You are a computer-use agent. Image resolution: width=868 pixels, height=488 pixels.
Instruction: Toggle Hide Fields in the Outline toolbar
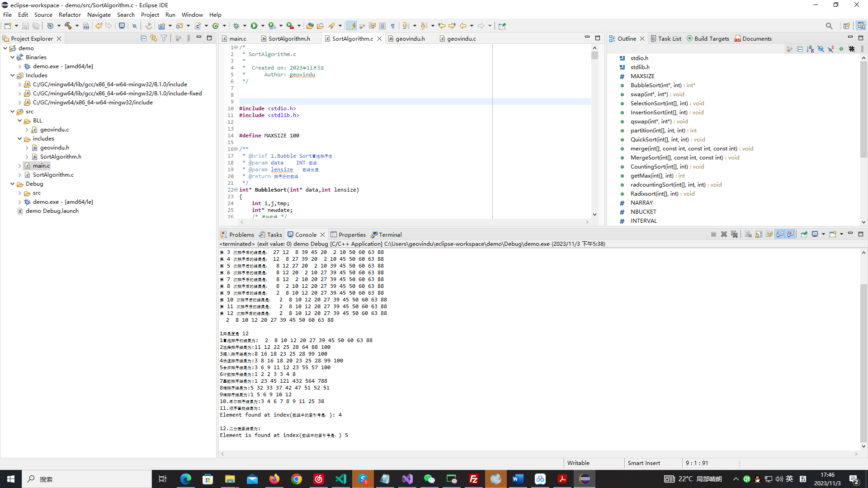click(821, 49)
